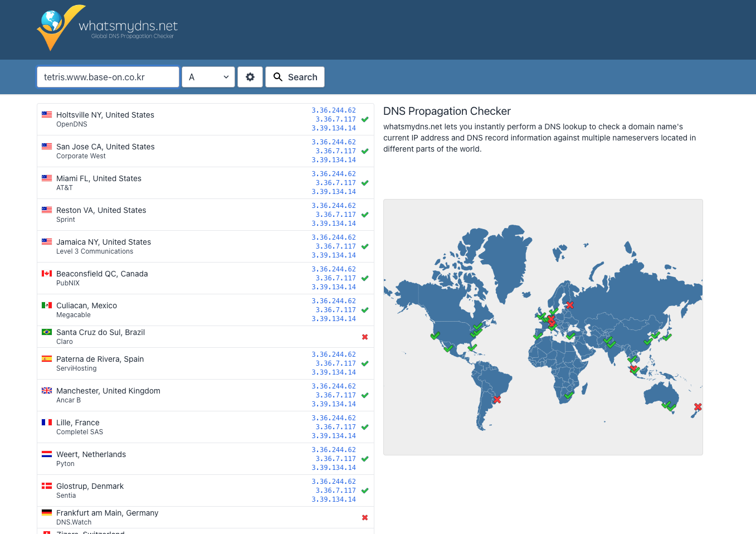Click the Brazil flag beside Santa Cruz do Sul

(x=47, y=332)
